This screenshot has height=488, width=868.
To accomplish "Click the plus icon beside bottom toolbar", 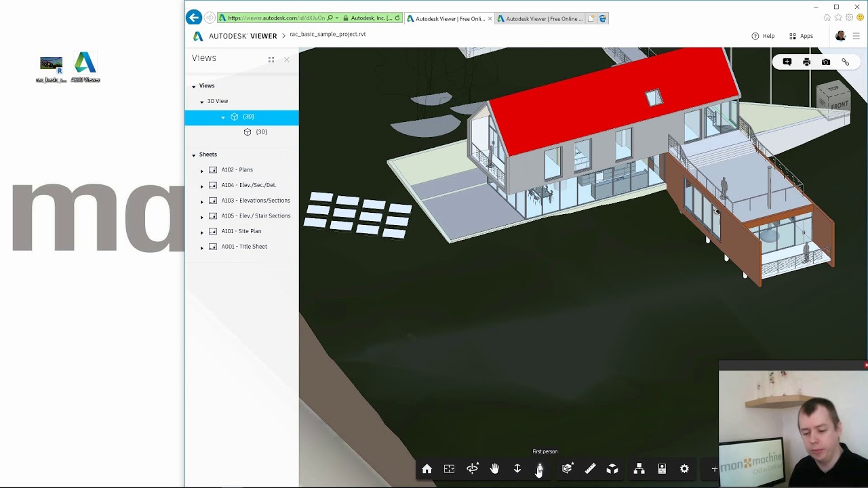I will click(714, 469).
